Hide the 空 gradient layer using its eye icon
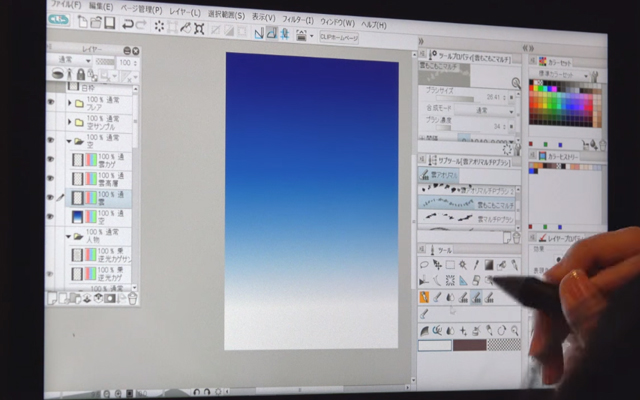Screen dimensions: 640x400 (x=51, y=216)
